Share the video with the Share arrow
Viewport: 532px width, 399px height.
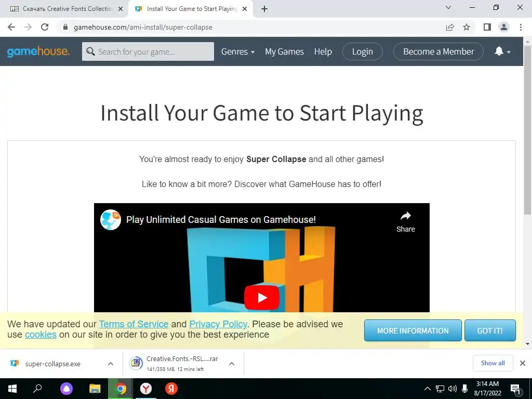pyautogui.click(x=406, y=221)
